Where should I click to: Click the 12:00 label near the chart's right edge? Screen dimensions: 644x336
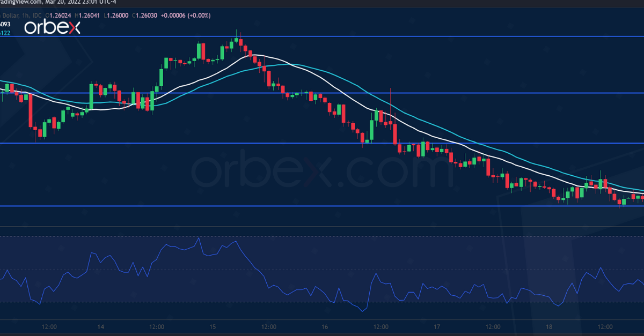pos(604,326)
